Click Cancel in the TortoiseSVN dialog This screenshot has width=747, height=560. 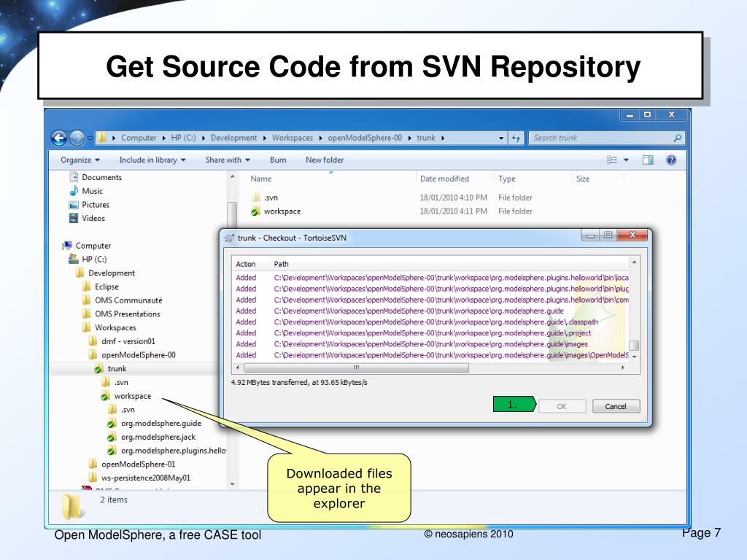coord(616,406)
